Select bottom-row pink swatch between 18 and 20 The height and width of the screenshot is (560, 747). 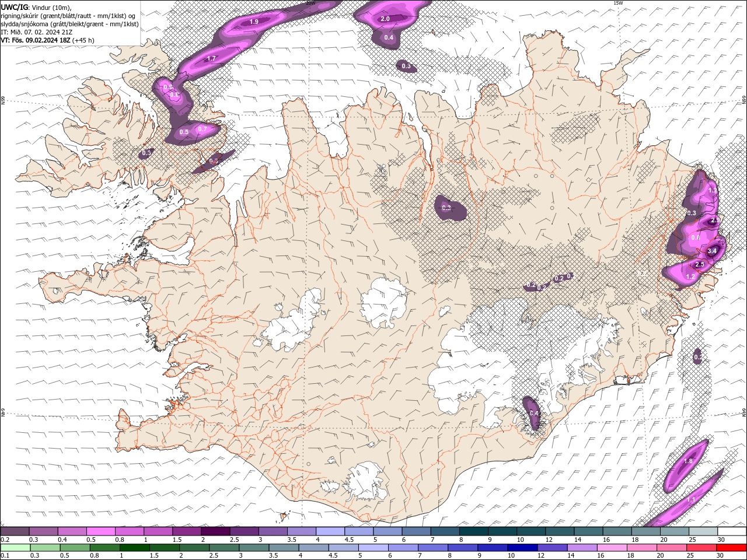pyautogui.click(x=642, y=548)
